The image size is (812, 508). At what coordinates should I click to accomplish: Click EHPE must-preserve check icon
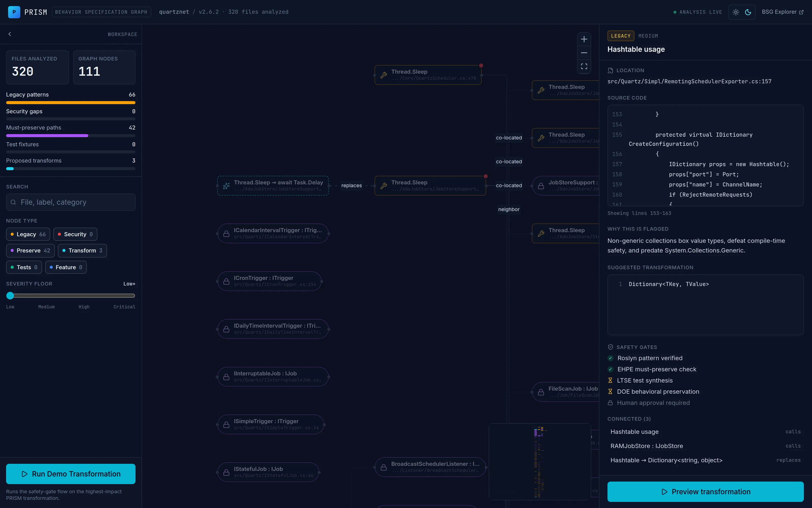click(x=610, y=369)
